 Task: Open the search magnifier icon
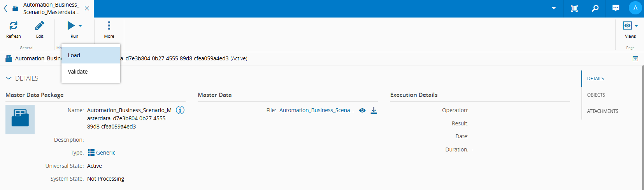[x=595, y=8]
